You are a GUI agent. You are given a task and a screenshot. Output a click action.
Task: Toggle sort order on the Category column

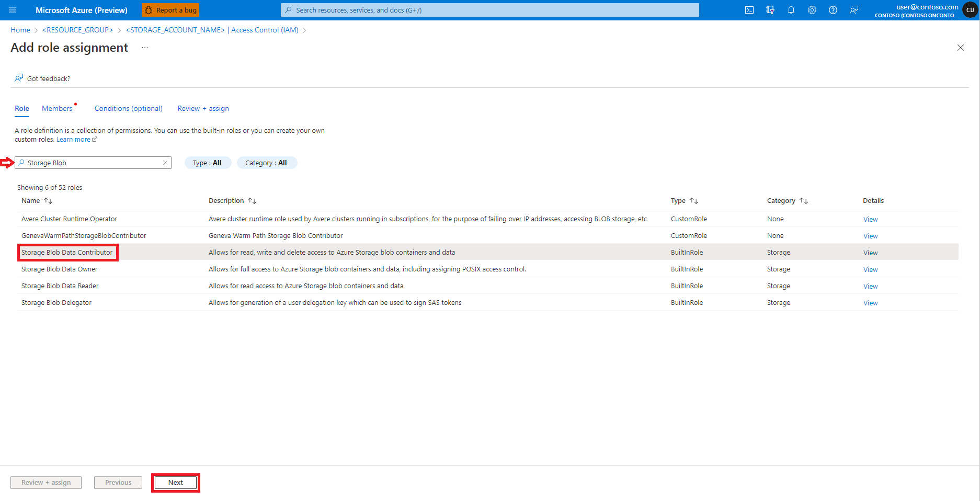pos(804,200)
